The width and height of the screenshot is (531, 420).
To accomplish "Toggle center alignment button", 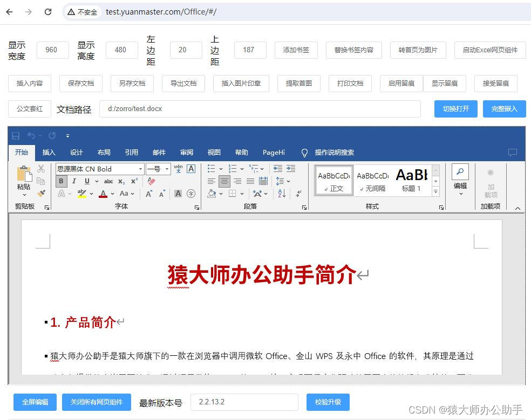I will (x=224, y=181).
